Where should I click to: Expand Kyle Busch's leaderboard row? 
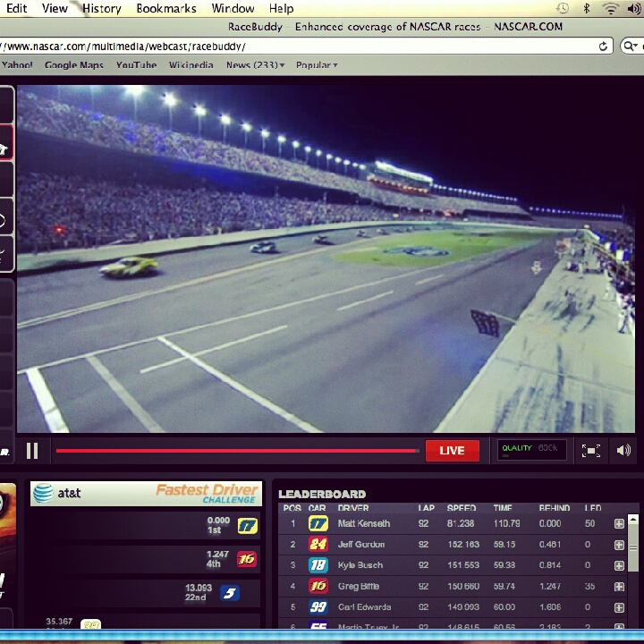619,565
